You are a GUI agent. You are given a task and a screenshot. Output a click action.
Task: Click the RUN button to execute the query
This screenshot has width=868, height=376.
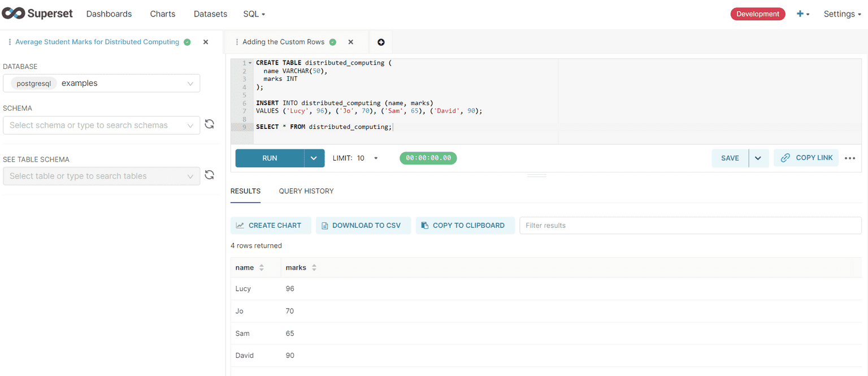pyautogui.click(x=270, y=158)
